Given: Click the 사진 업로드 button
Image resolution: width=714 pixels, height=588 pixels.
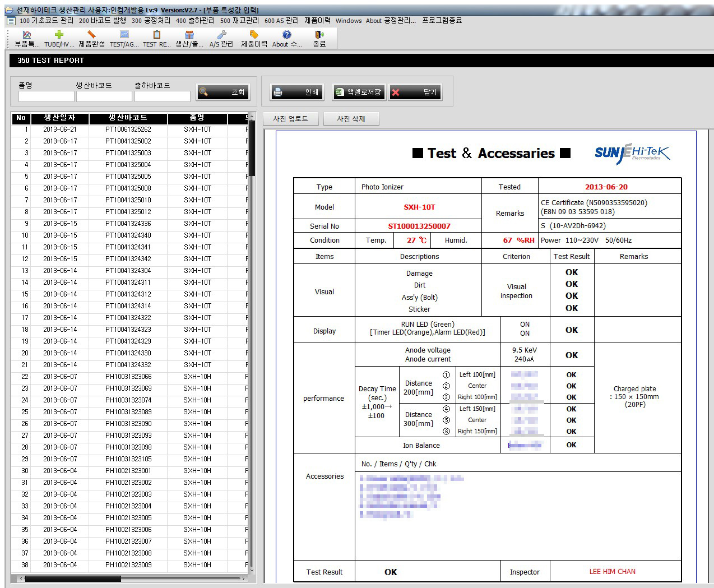Looking at the screenshot, I should click(291, 119).
